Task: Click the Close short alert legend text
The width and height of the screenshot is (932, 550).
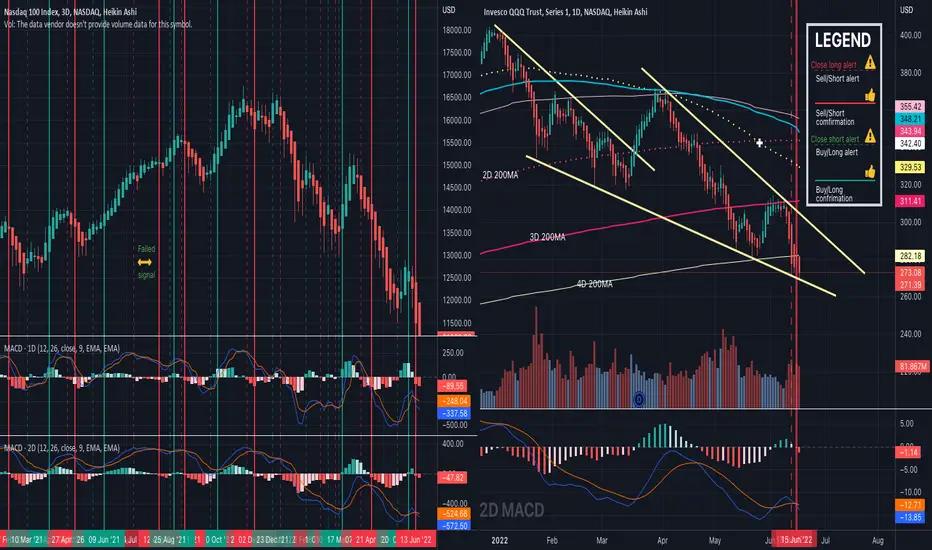Action: [x=835, y=139]
